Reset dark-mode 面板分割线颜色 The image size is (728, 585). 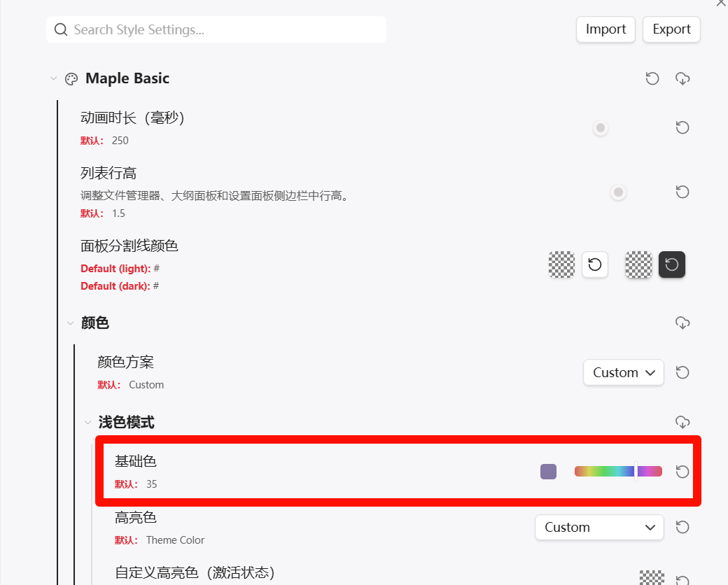pos(672,265)
